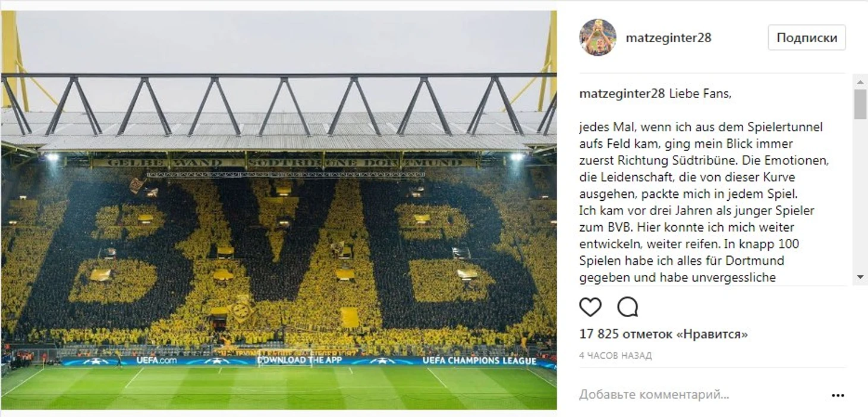Click the caption scrollbar thumb

860,104
